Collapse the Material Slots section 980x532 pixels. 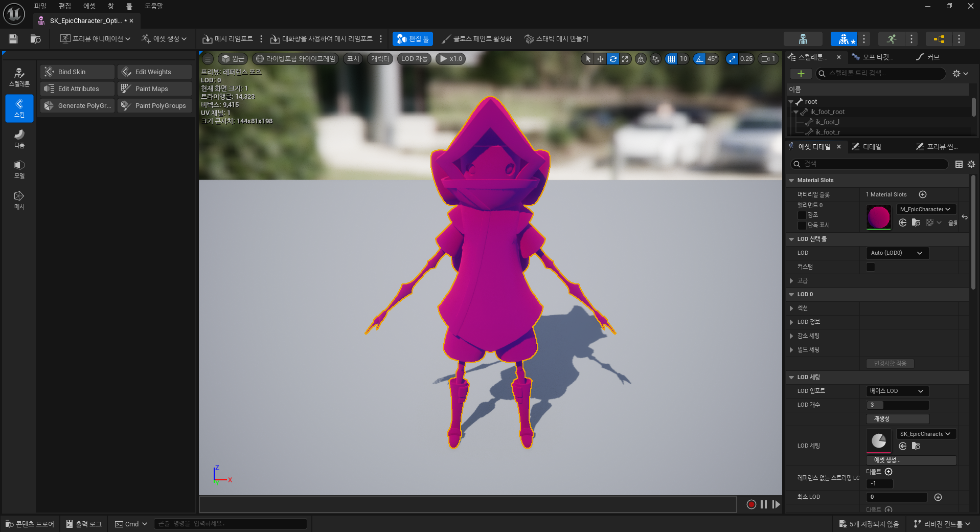point(791,181)
